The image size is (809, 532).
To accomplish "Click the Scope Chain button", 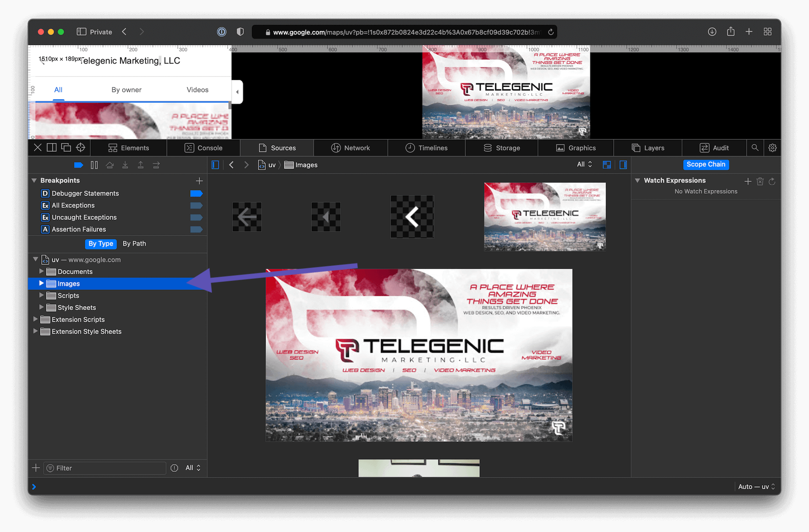I will (x=706, y=165).
